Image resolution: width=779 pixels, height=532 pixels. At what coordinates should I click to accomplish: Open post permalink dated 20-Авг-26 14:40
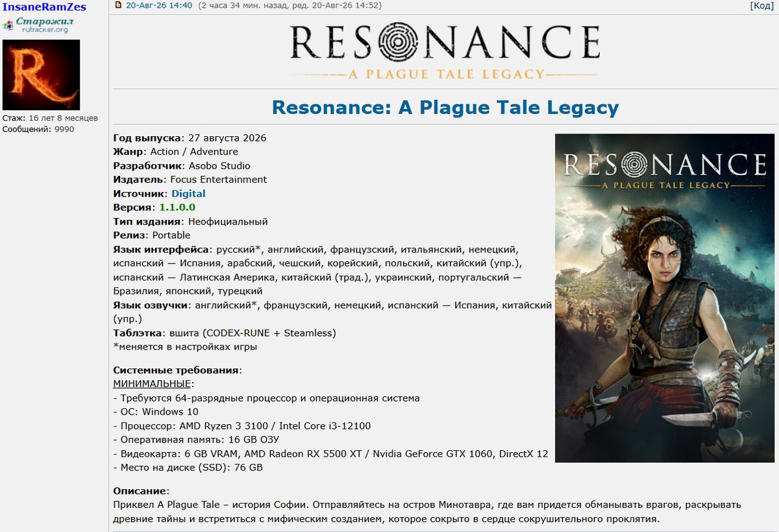click(159, 6)
